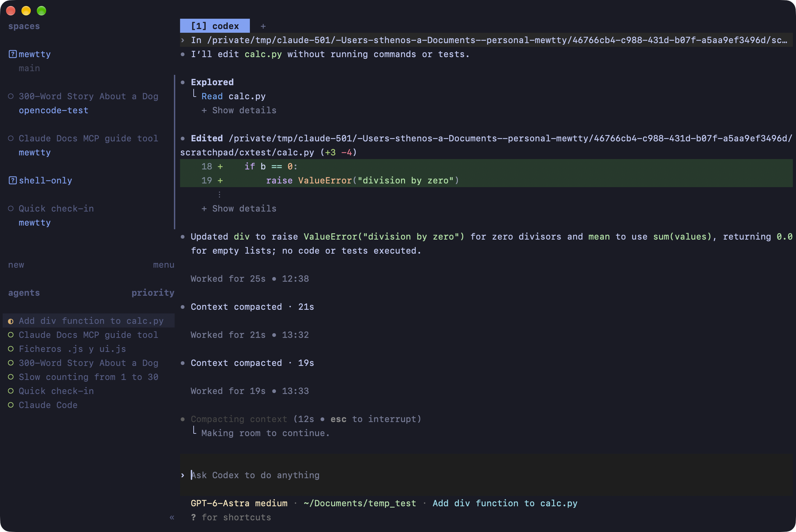Expand Show details under the calc.py diff

[239, 209]
